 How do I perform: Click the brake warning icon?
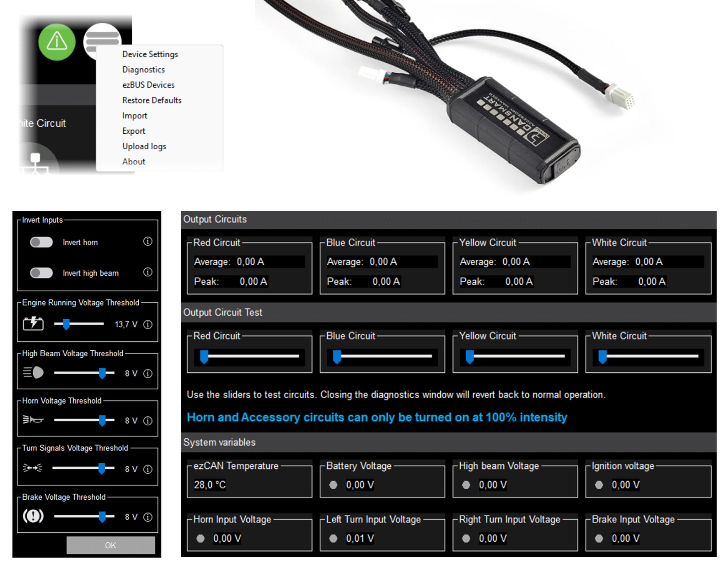pos(33,516)
